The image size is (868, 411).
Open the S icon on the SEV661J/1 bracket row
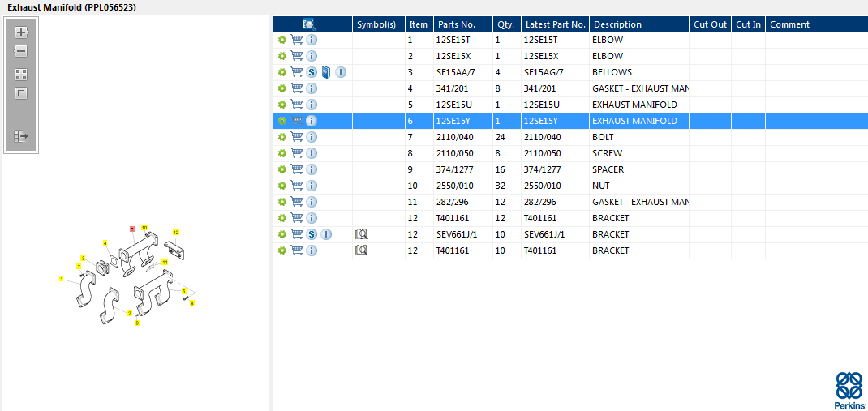[312, 234]
